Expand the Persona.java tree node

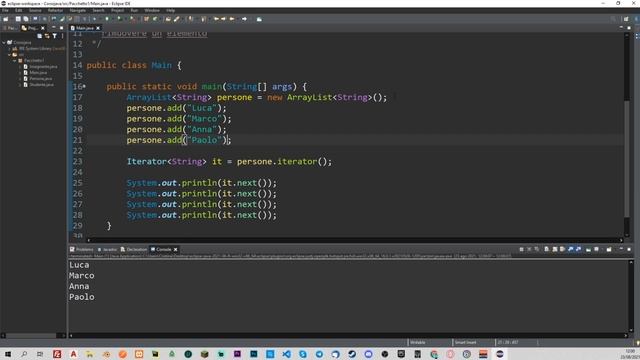[20, 78]
